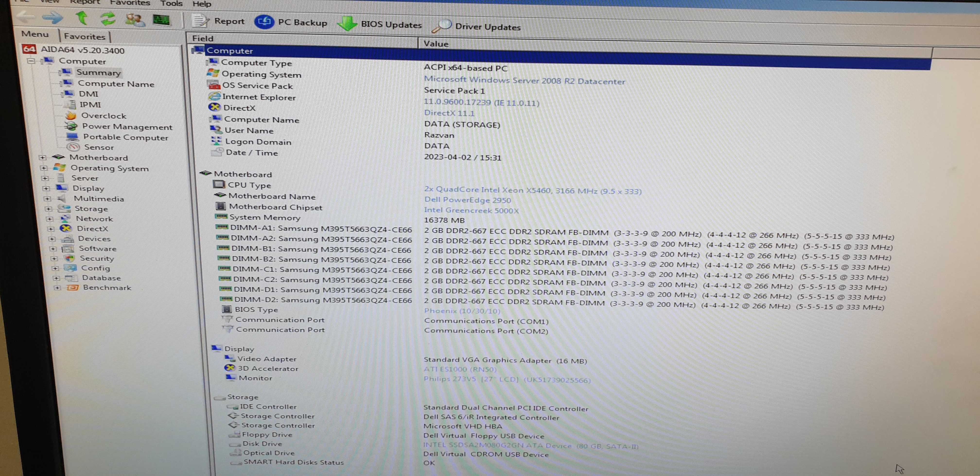Image resolution: width=980 pixels, height=476 pixels.
Task: Click the Database tree icon
Action: [x=71, y=278]
